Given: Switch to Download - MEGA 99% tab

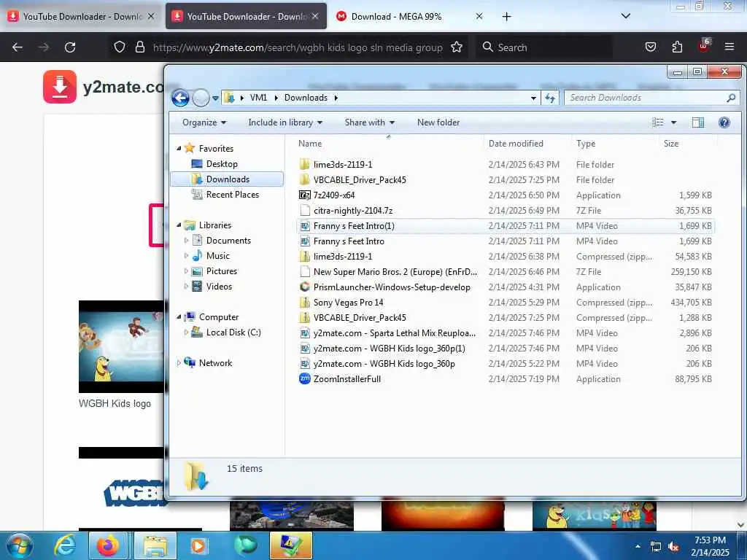Looking at the screenshot, I should tap(410, 17).
